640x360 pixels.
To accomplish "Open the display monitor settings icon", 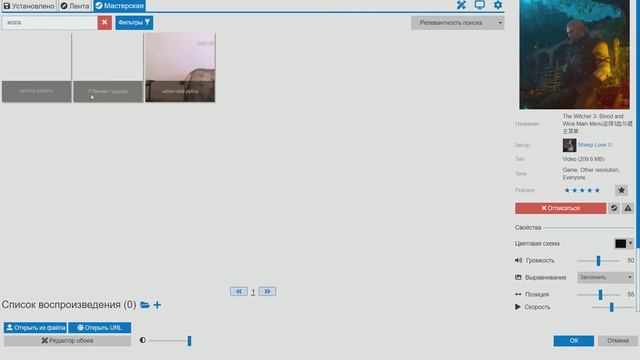I will (480, 5).
